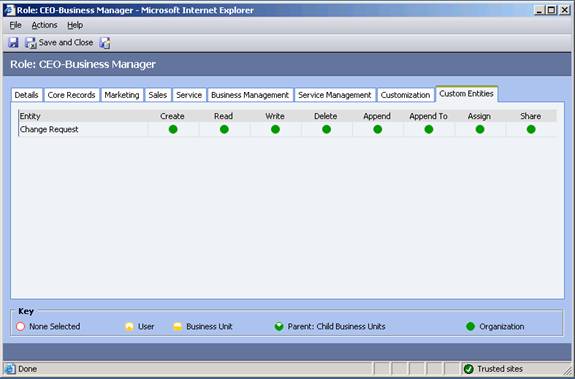Toggle Read privilege for Change Request
This screenshot has width=575, height=379.
pyautogui.click(x=224, y=129)
